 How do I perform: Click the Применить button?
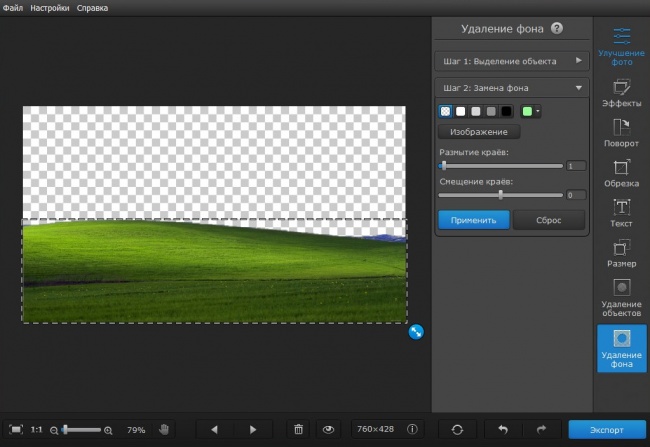(473, 220)
